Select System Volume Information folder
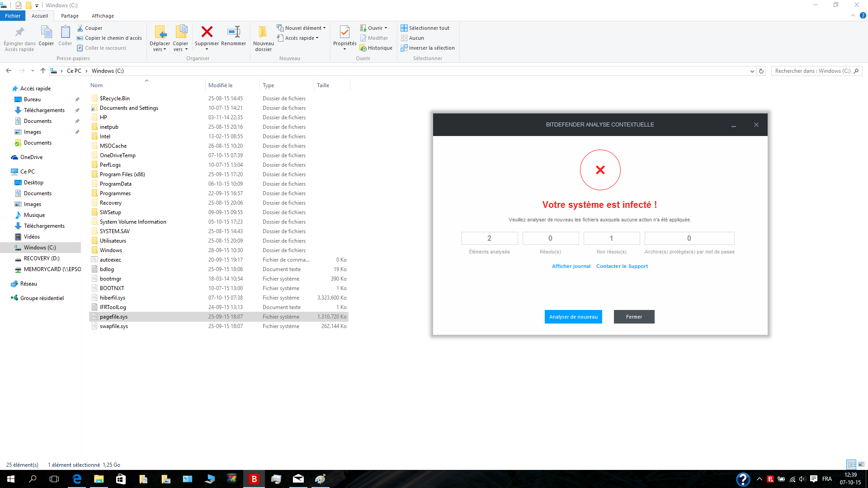The height and width of the screenshot is (488, 868). 133,222
